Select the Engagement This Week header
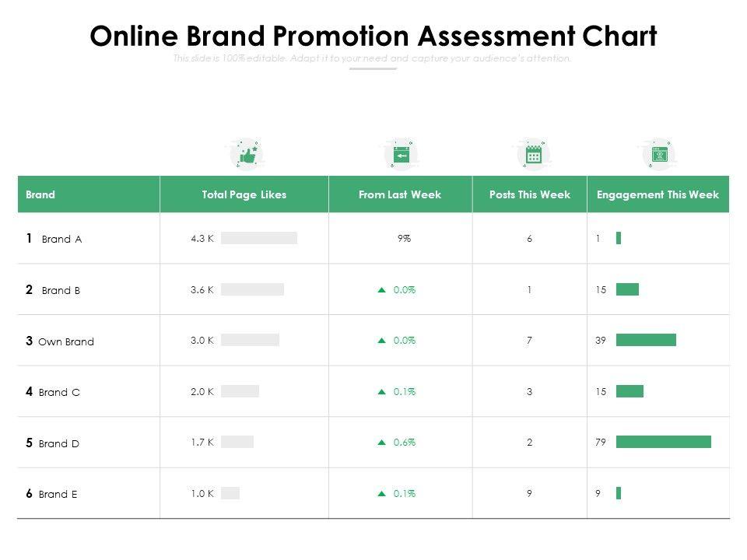The width and height of the screenshot is (747, 560). pyautogui.click(x=658, y=195)
